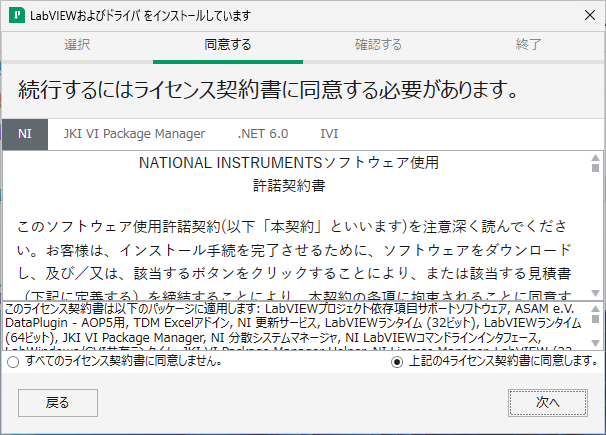Click the 次へ button
This screenshot has height=435, width=606.
pos(548,403)
